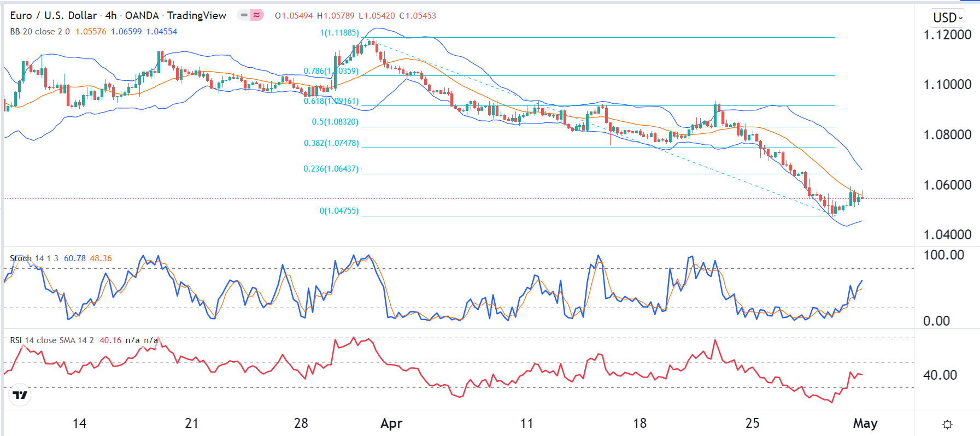The image size is (980, 436).
Task: Click the 21 date on time axis
Action: pos(191,423)
